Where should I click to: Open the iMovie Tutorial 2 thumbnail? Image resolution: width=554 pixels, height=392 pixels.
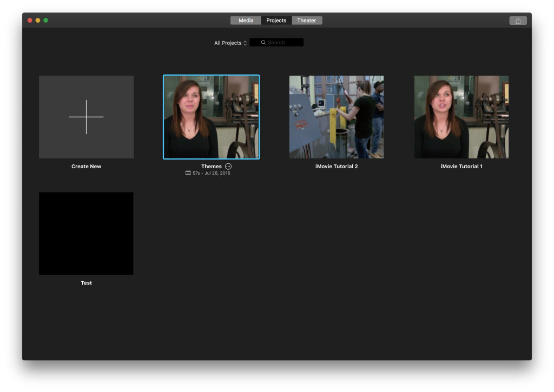(x=337, y=117)
